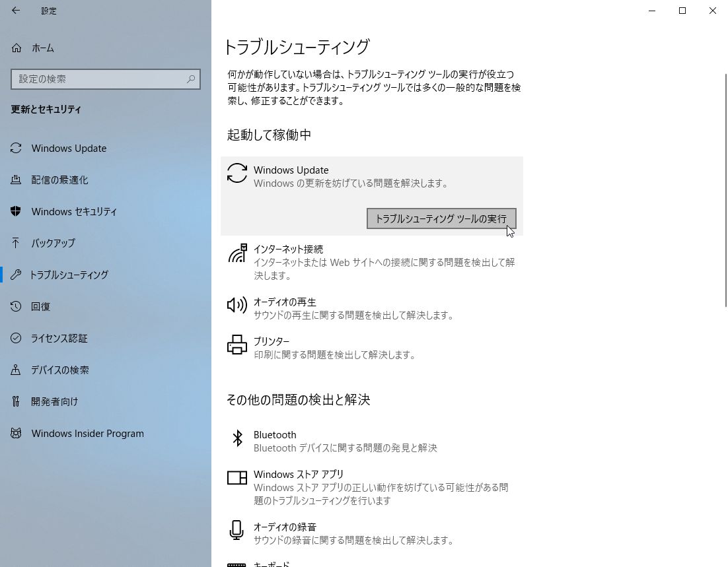Open 回復 settings page

click(106, 306)
